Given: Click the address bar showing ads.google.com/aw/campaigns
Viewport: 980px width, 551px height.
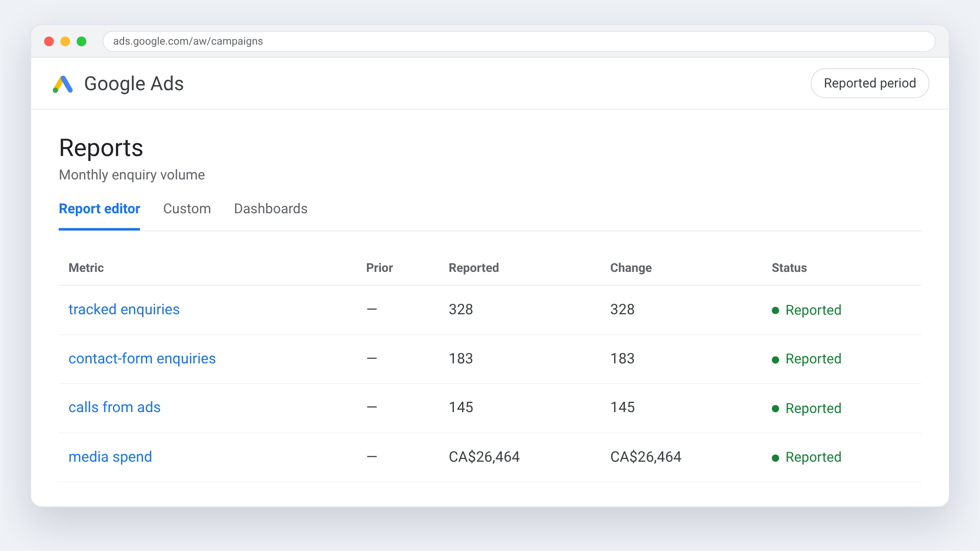Looking at the screenshot, I should click(519, 41).
